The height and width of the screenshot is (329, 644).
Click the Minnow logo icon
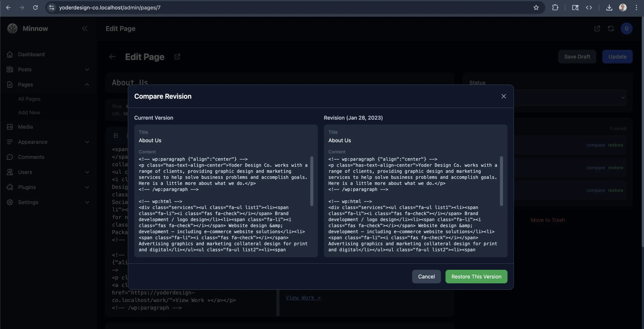[x=12, y=28]
